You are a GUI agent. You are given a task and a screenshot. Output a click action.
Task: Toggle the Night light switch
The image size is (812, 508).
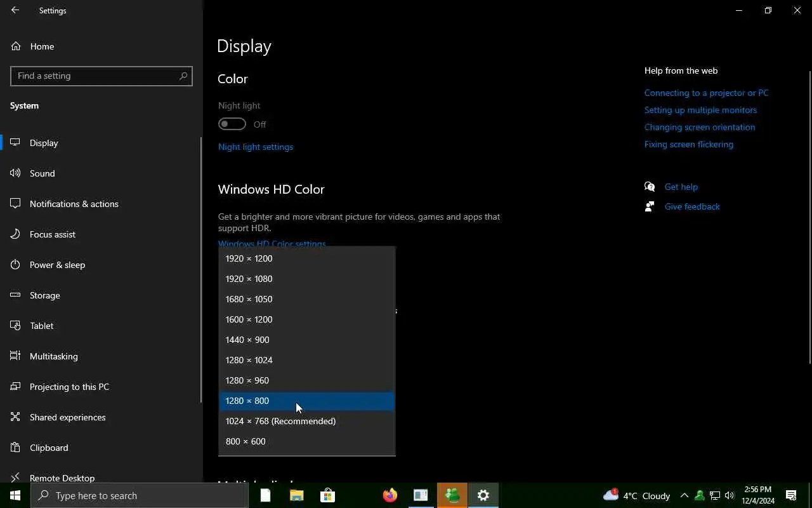[232, 124]
